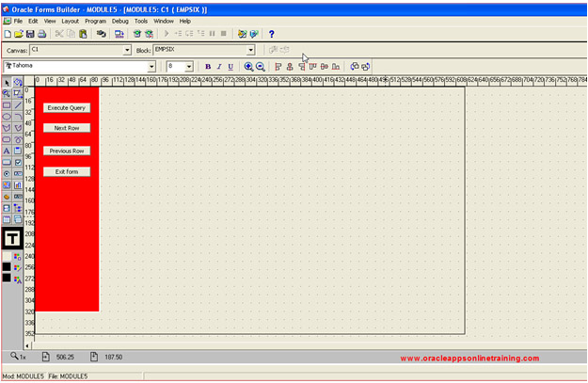The height and width of the screenshot is (383, 588).
Task: Toggle Italic text formatting
Action: click(219, 67)
